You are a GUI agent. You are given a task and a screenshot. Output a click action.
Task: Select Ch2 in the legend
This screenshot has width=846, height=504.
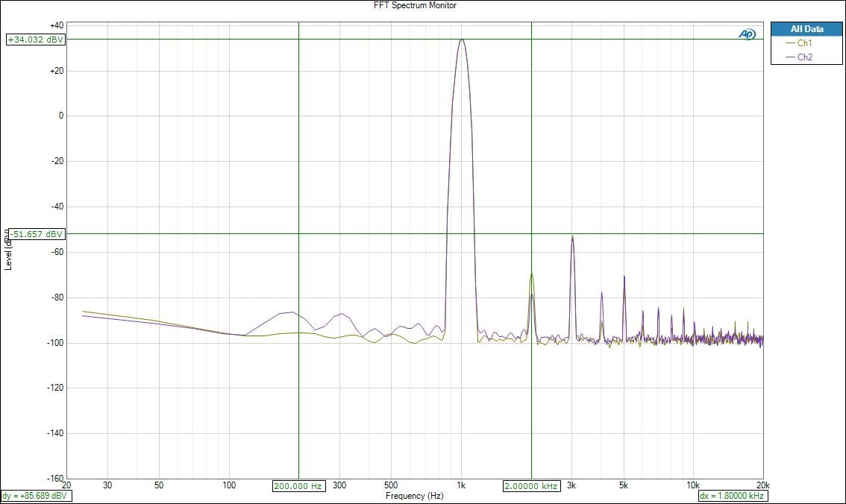(804, 57)
